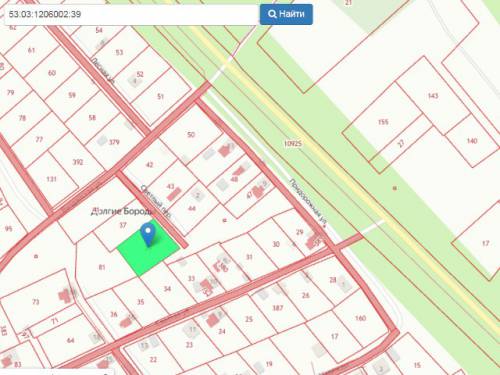Click the Найти search button
Image resolution: width=500 pixels, height=375 pixels.
tap(286, 14)
